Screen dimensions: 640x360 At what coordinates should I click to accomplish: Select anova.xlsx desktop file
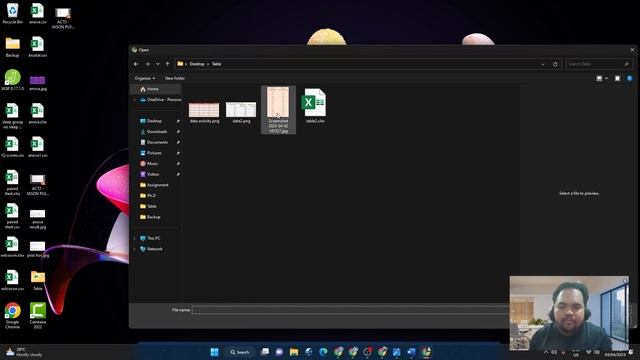[38, 113]
